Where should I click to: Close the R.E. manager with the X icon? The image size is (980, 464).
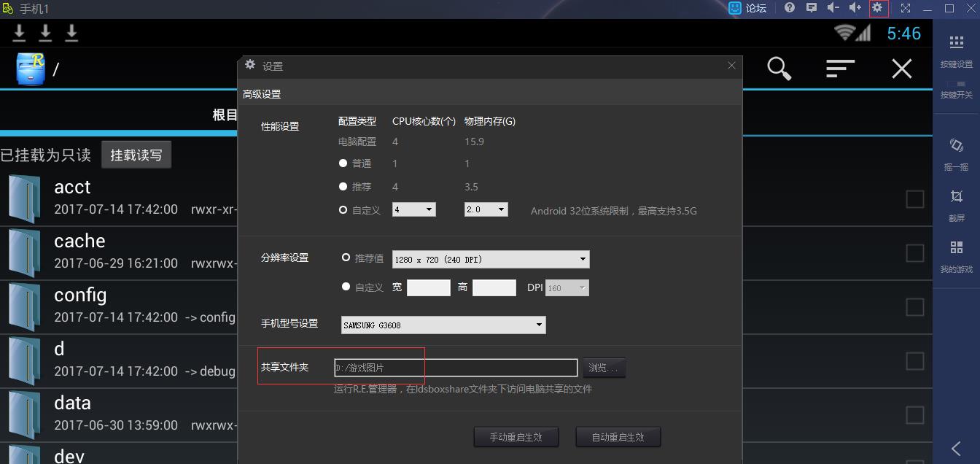[x=902, y=69]
